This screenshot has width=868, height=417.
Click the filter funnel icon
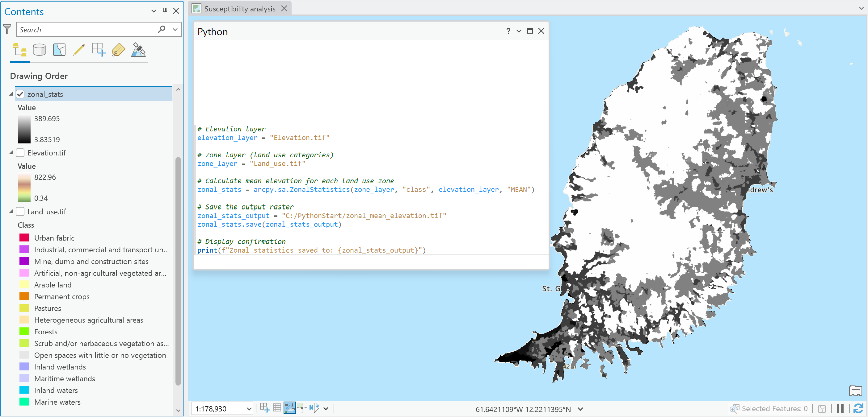point(7,29)
